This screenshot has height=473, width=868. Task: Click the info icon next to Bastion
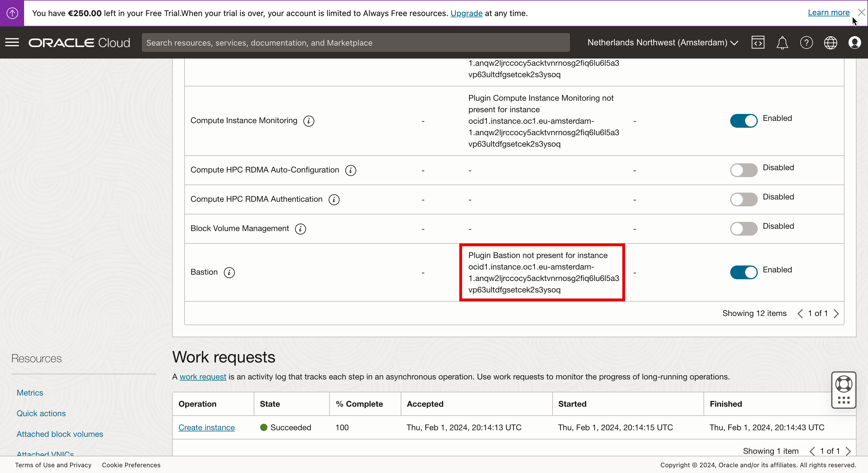click(229, 272)
